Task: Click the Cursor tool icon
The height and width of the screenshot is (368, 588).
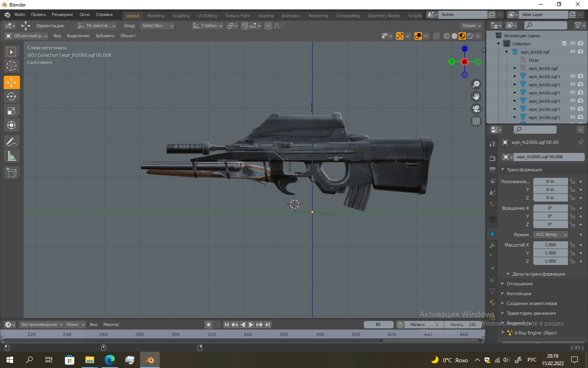Action: 11,66
